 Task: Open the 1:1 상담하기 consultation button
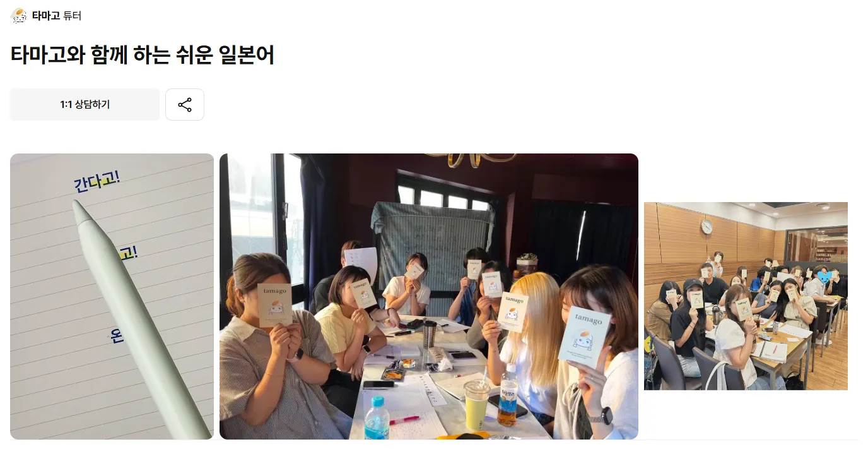(x=85, y=105)
